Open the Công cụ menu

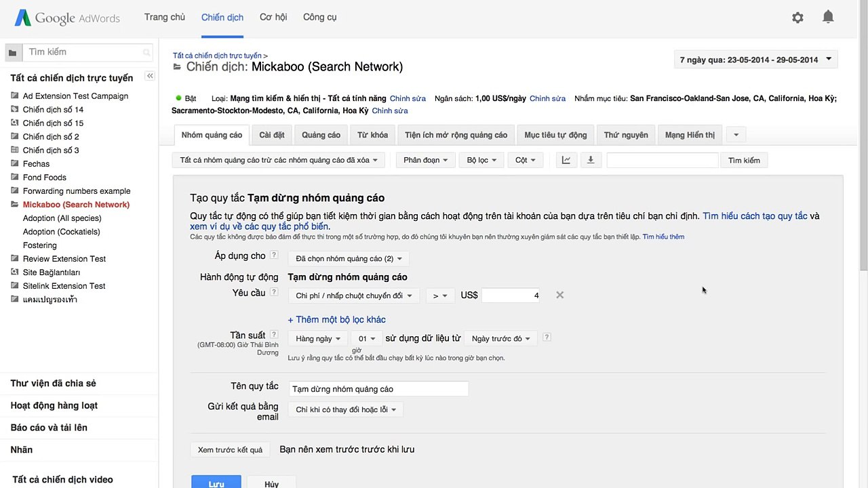pyautogui.click(x=320, y=17)
